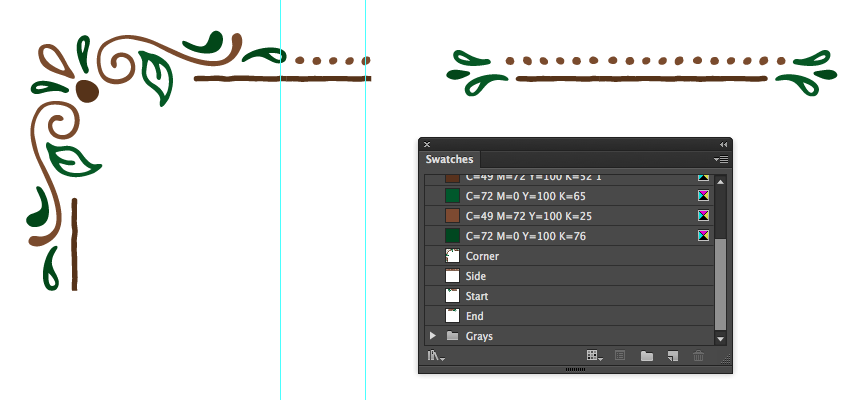Expand the Grays color group
The image size is (858, 400).
point(433,336)
